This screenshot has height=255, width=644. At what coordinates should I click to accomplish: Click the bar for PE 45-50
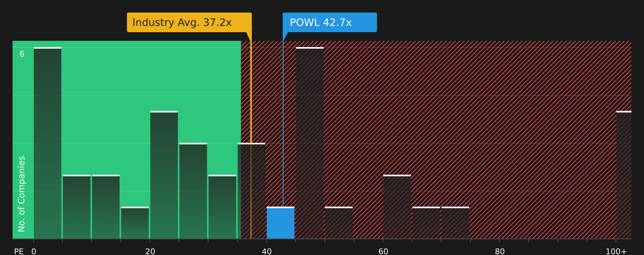310,143
